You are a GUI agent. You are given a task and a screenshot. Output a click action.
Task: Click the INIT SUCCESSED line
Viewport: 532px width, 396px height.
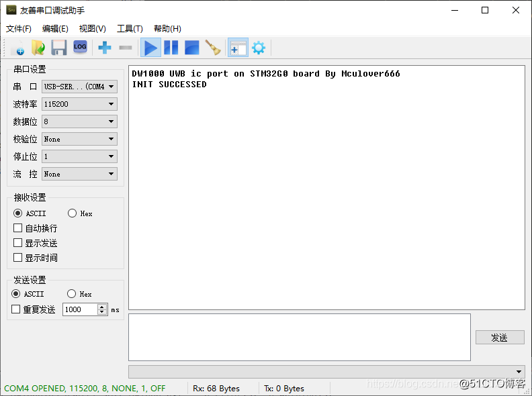(x=169, y=85)
